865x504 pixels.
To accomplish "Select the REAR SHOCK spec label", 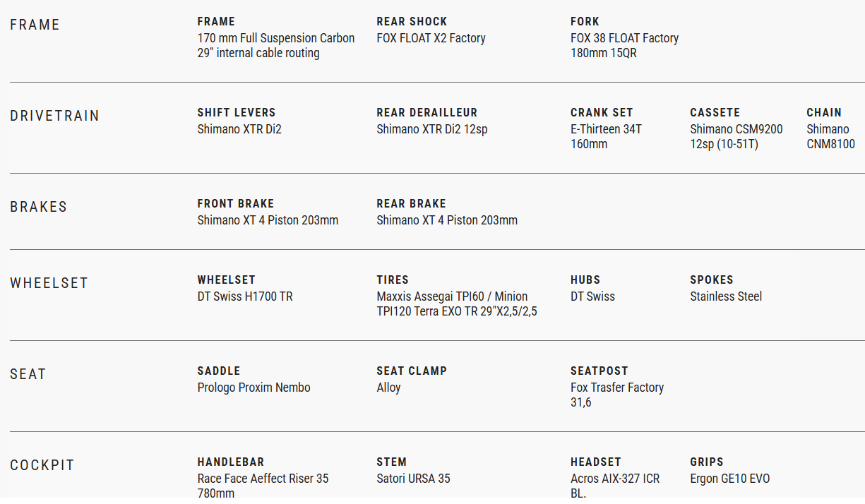I will click(x=412, y=22).
